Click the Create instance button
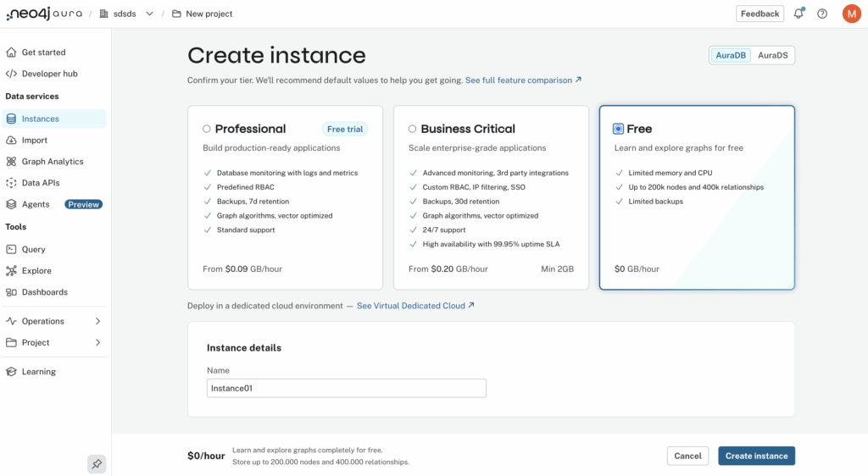Screen dimensions: 868x476 [756, 456]
